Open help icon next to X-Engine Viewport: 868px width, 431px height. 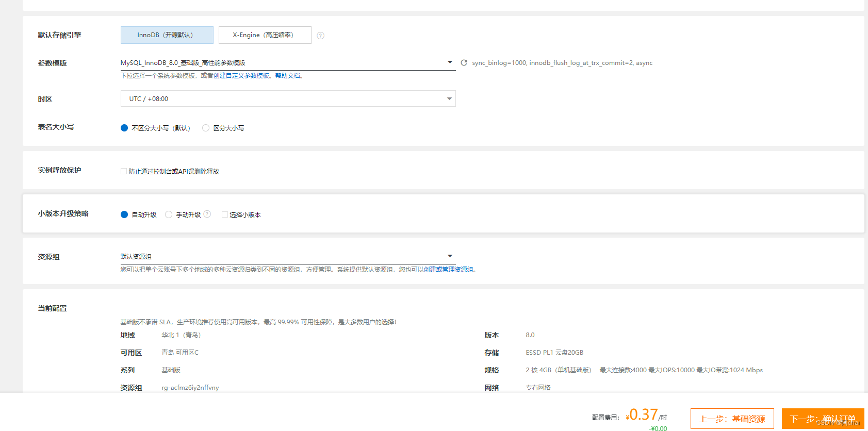click(320, 36)
